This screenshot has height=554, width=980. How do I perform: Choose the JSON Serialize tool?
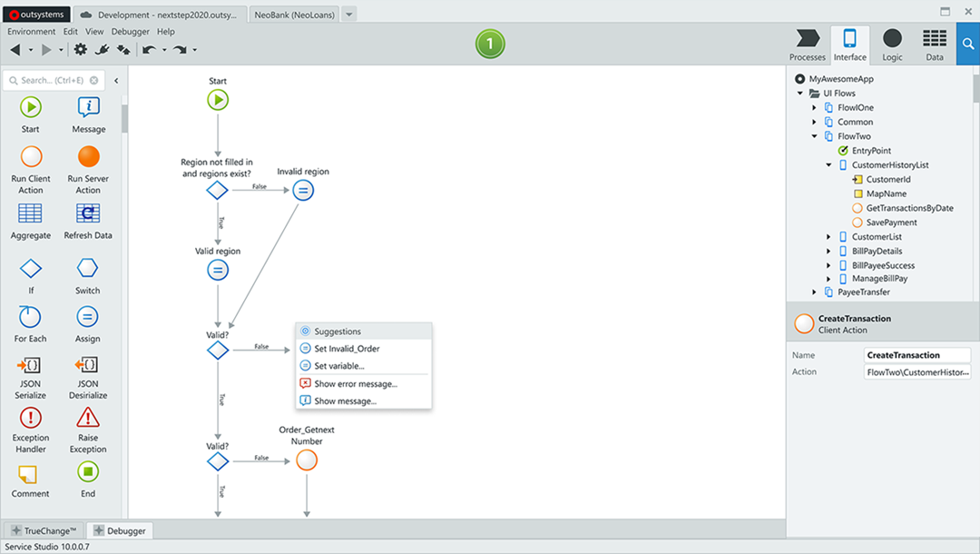point(30,365)
